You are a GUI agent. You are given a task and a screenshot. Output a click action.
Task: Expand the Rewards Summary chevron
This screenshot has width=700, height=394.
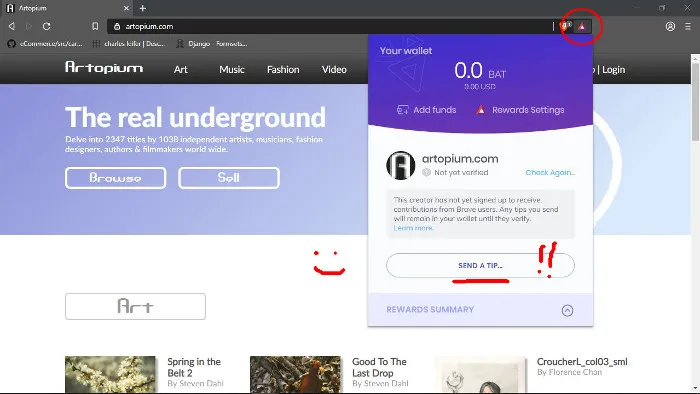(x=567, y=310)
